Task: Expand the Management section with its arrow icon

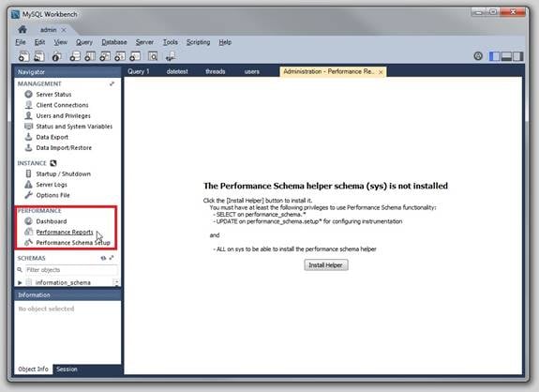Action: coord(112,83)
